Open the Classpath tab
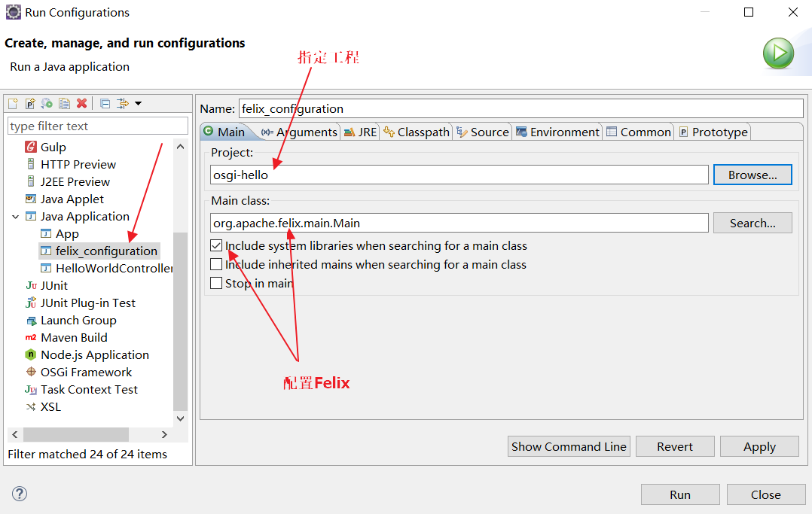This screenshot has width=812, height=514. pyautogui.click(x=417, y=132)
